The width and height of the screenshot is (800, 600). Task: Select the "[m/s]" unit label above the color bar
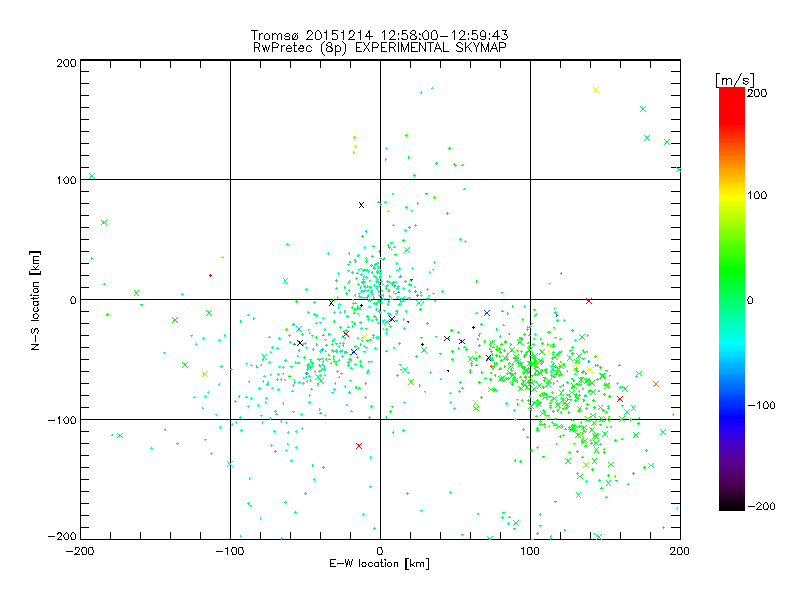734,80
